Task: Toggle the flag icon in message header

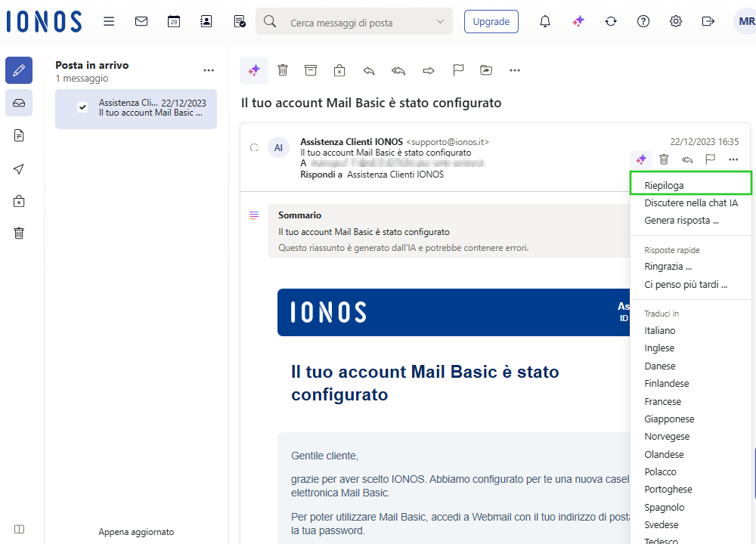Action: (710, 159)
